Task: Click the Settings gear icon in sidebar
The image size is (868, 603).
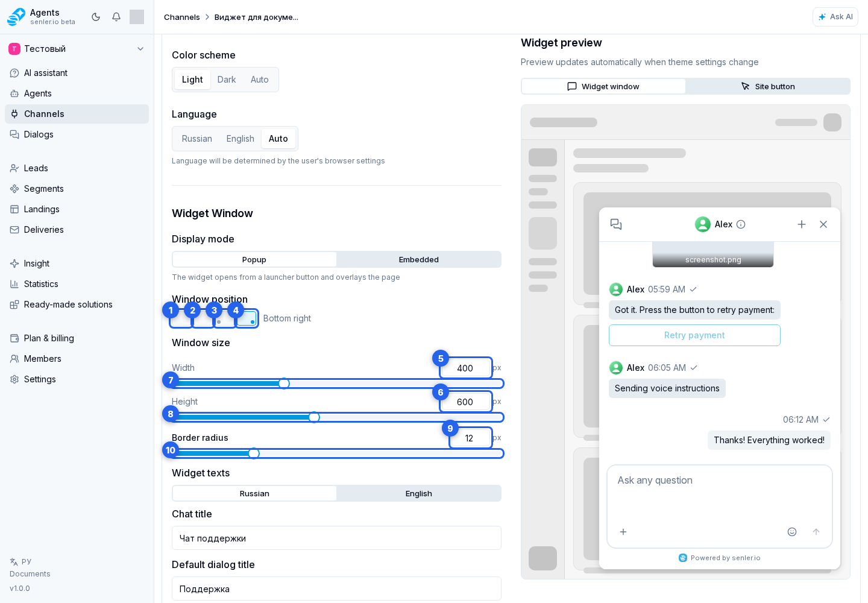Action: (x=14, y=379)
